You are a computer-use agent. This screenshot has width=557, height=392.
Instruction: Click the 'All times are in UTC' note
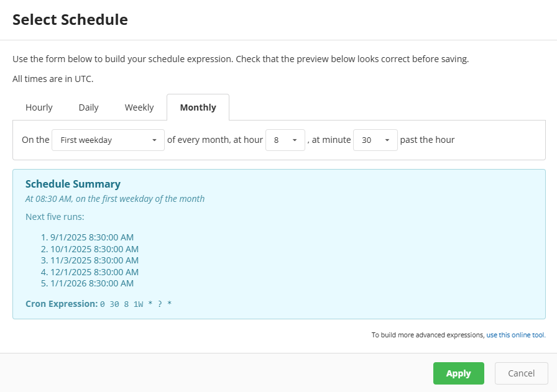coord(53,79)
